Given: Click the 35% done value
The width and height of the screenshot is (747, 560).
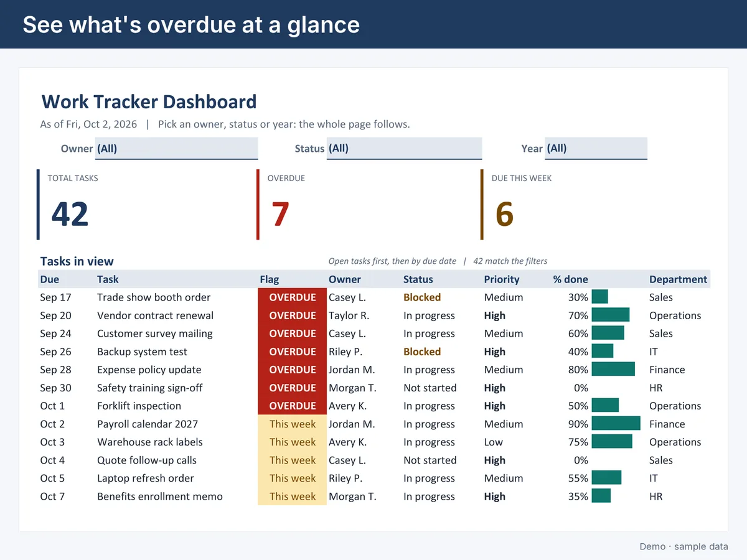Looking at the screenshot, I should tap(578, 497).
